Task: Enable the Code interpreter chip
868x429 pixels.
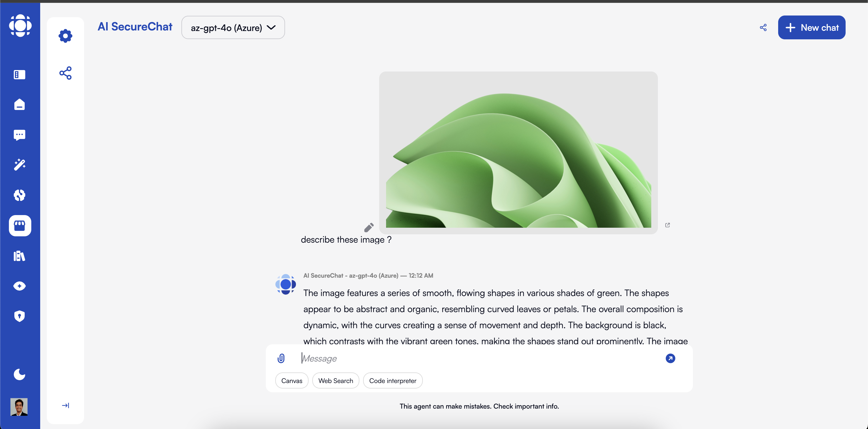Action: coord(393,380)
